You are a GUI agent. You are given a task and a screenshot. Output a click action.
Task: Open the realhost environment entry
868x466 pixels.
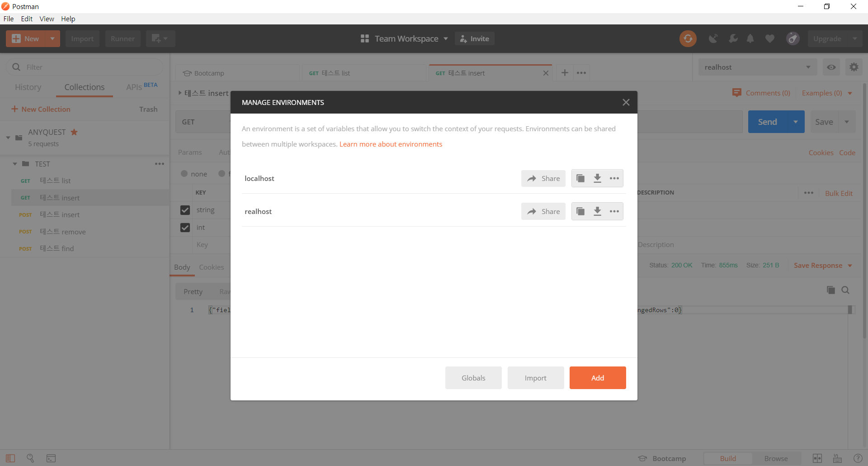(x=258, y=211)
